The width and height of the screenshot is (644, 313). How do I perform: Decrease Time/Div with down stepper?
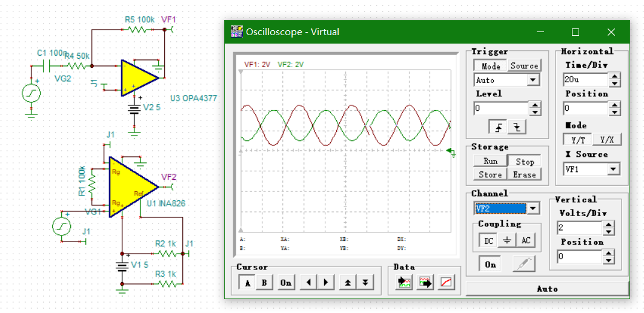pos(614,83)
